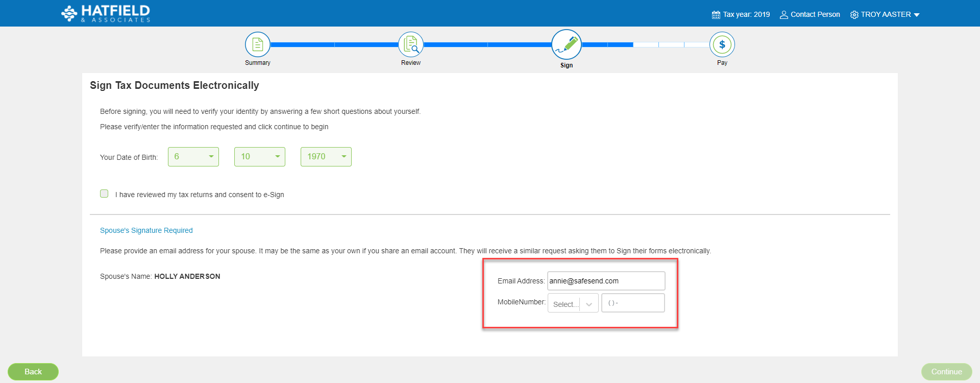Click the Contact Person user icon
Image resolution: width=980 pixels, height=383 pixels.
(x=784, y=15)
